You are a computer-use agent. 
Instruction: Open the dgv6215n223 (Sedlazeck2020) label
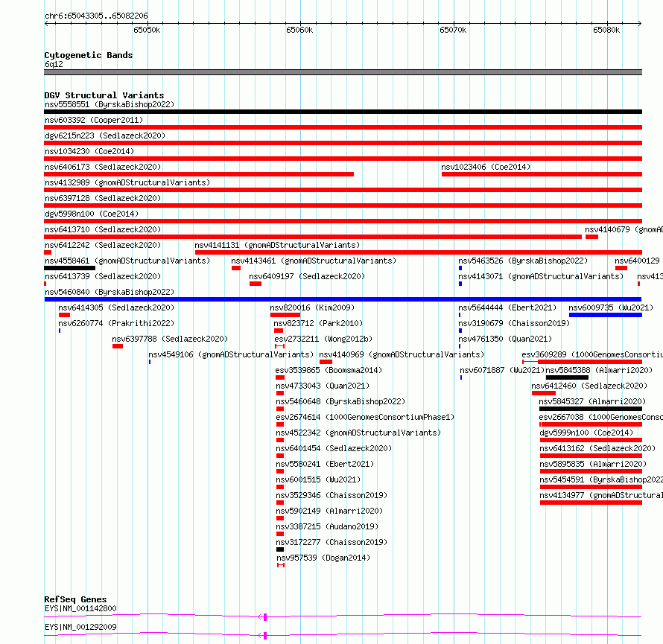coord(105,136)
